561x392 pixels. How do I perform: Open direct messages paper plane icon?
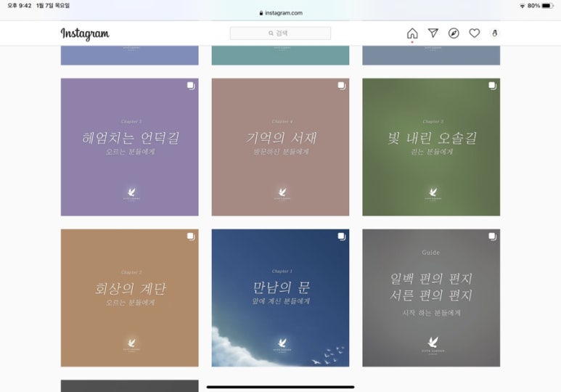[433, 33]
